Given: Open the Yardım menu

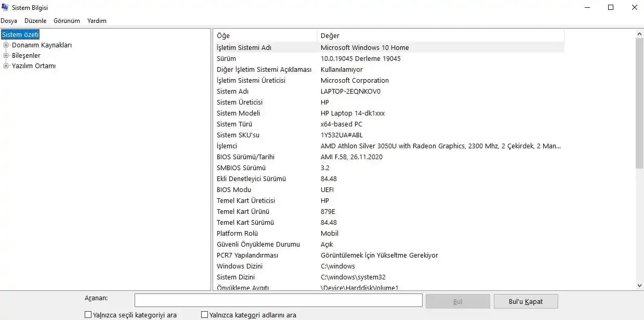Looking at the screenshot, I should (x=97, y=21).
